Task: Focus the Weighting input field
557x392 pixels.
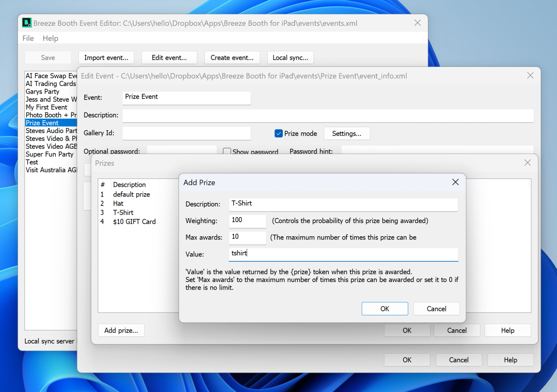Action: (x=247, y=221)
